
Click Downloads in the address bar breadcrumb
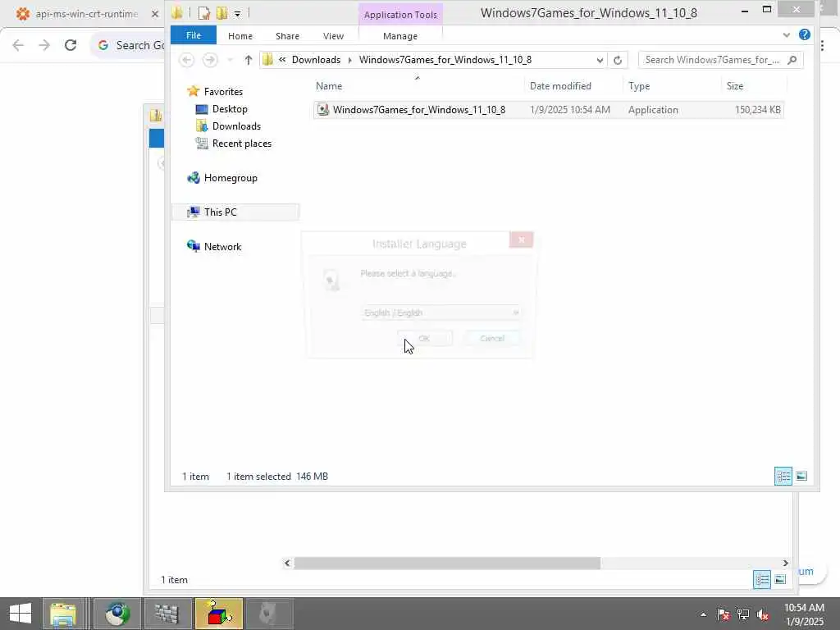pyautogui.click(x=316, y=59)
